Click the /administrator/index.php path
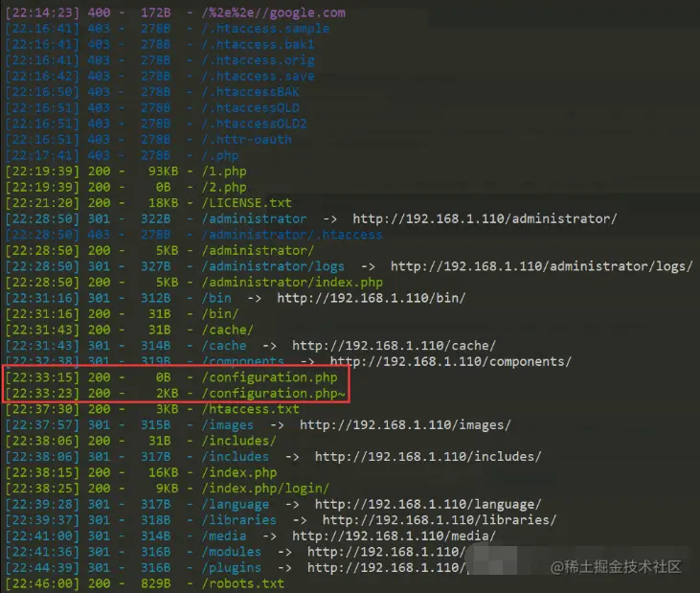 [x=292, y=283]
